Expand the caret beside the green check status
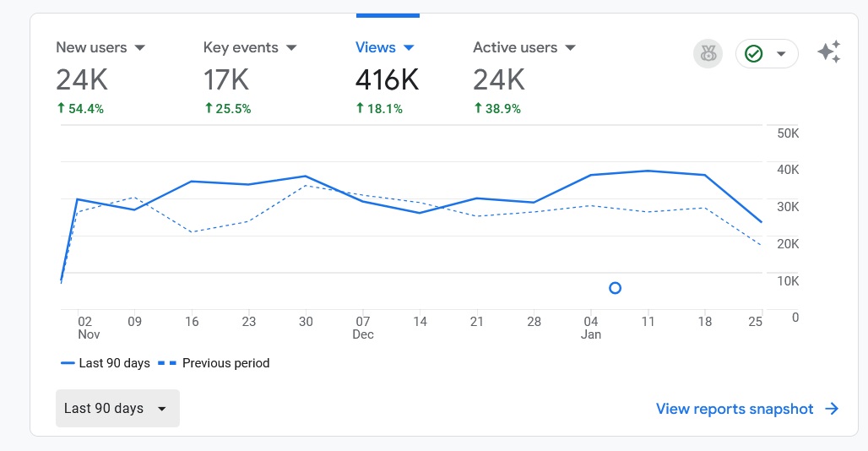 (781, 54)
